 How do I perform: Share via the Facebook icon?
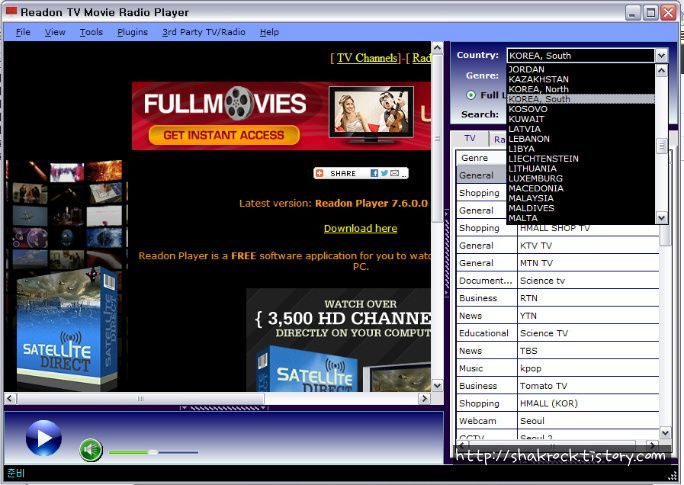(x=374, y=173)
